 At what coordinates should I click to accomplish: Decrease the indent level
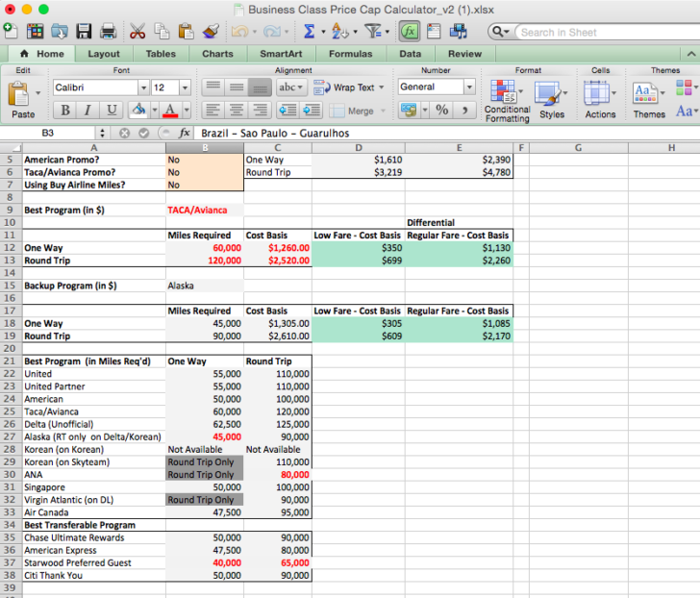287,111
